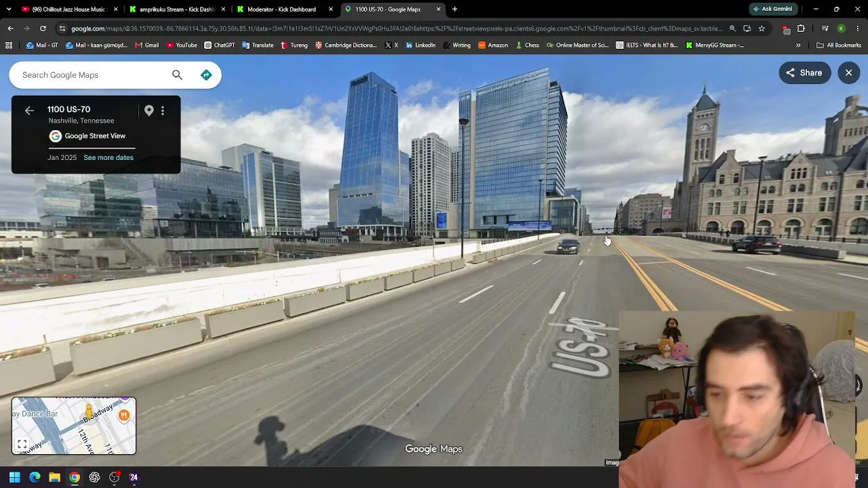
Task: Open the Cambridge Dictionary bookmark
Action: point(344,45)
